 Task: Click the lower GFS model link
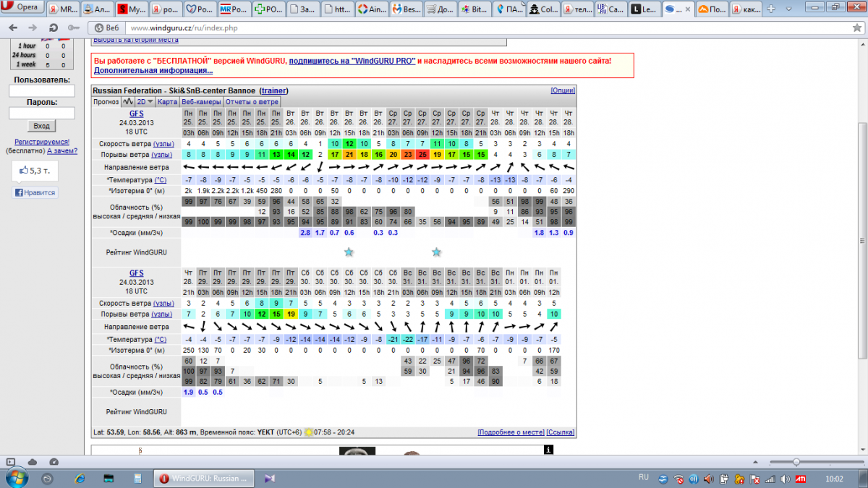coord(137,273)
